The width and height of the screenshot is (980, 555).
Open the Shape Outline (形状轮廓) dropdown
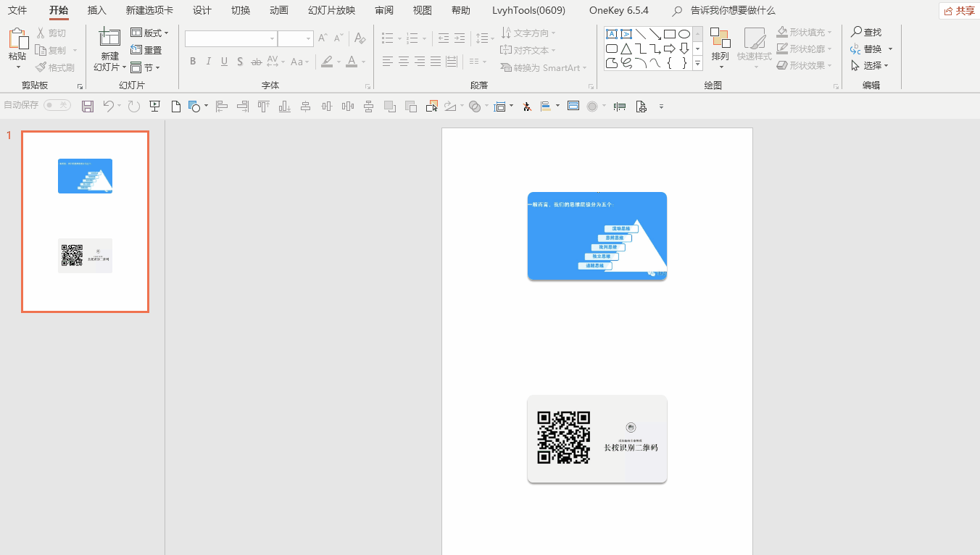[804, 49]
